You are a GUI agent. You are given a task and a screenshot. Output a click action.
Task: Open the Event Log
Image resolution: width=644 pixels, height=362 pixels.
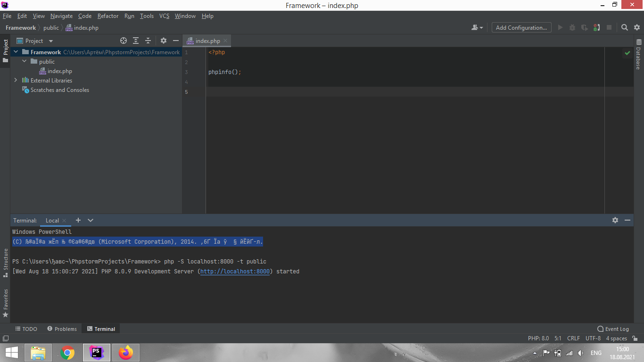coord(613,329)
